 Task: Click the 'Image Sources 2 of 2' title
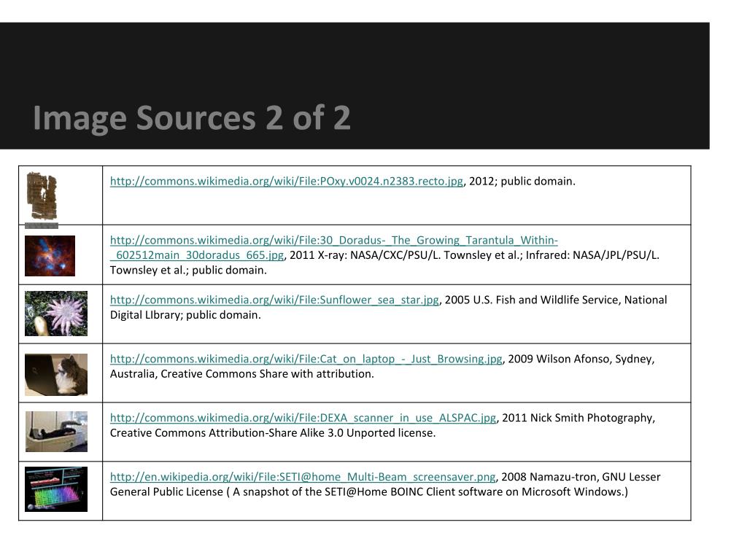point(192,118)
